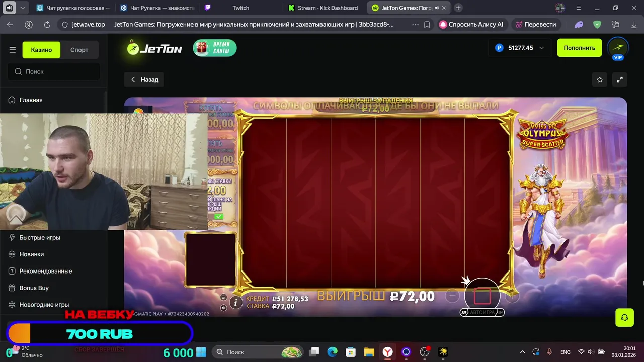Decrease bet with minus button

(x=452, y=296)
